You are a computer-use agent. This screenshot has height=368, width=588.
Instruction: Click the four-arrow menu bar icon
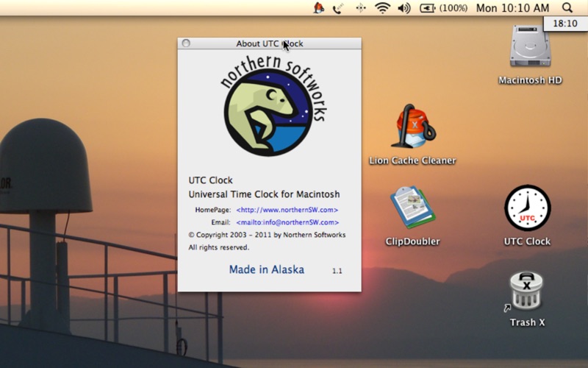pyautogui.click(x=361, y=8)
